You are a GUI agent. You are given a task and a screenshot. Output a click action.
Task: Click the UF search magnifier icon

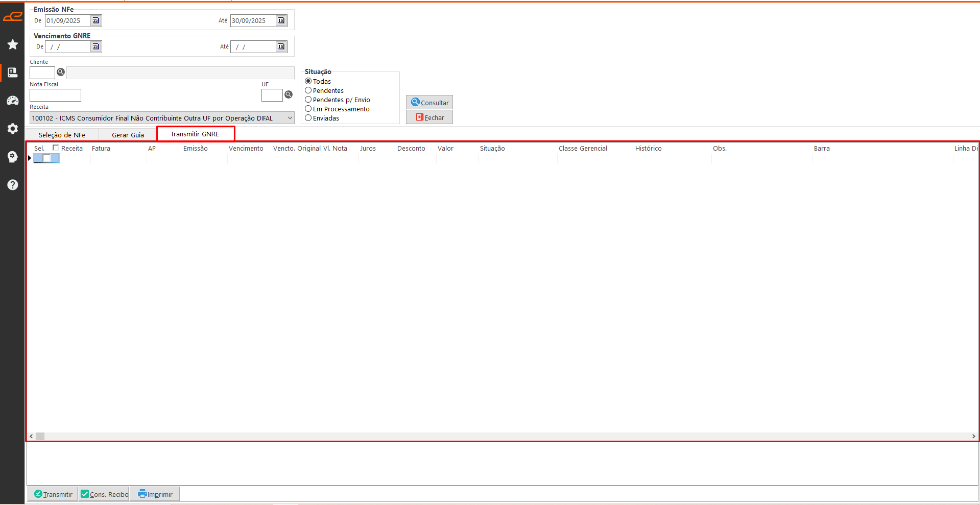pyautogui.click(x=289, y=95)
